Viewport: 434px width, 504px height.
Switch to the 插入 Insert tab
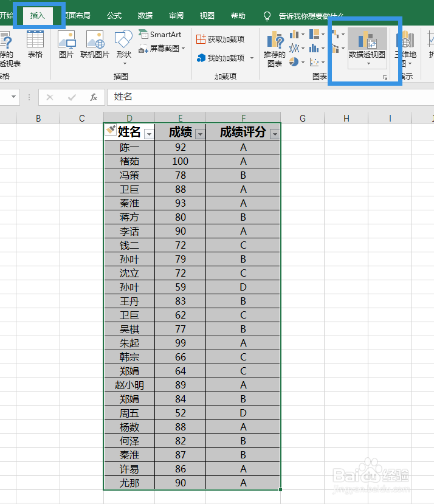37,15
